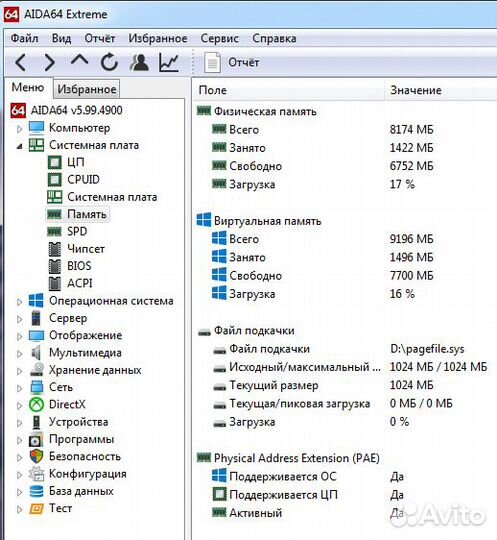Expand the Операционная система tree node

[x=20, y=302]
